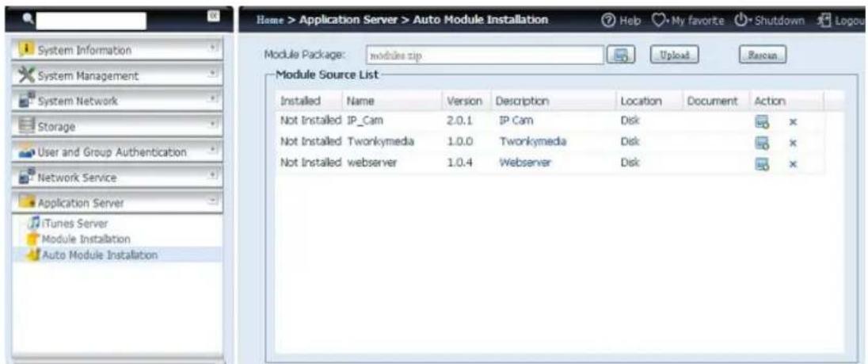Click the Upload button
The width and height of the screenshot is (868, 364).
pos(672,56)
